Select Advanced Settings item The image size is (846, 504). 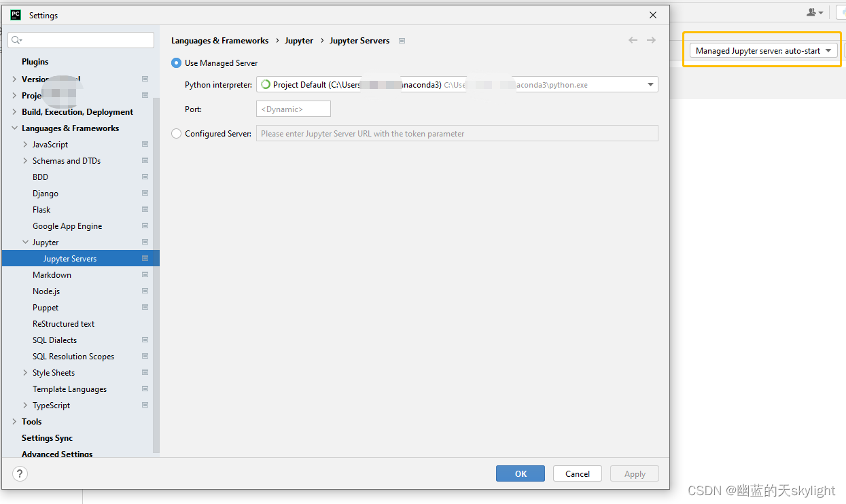(x=57, y=454)
